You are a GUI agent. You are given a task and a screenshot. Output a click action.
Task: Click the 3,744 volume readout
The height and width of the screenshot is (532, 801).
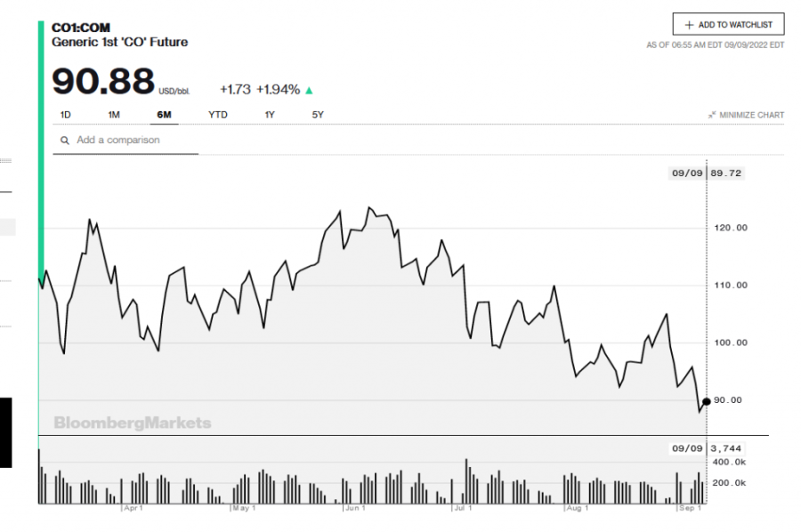726,448
